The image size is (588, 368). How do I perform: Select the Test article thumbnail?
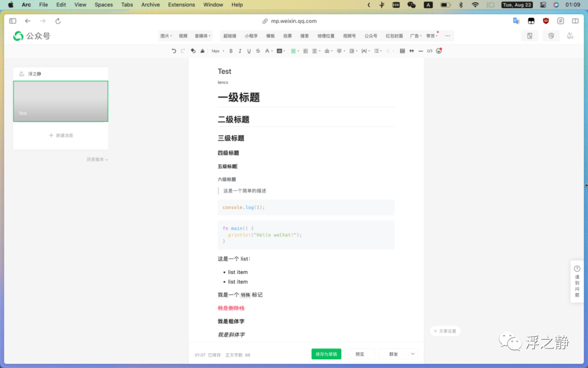click(x=61, y=101)
